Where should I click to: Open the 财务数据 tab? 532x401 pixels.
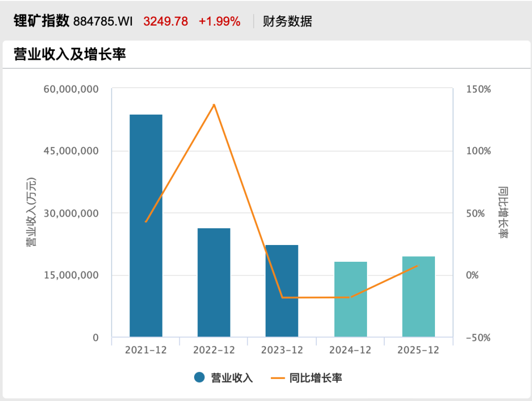tap(287, 21)
